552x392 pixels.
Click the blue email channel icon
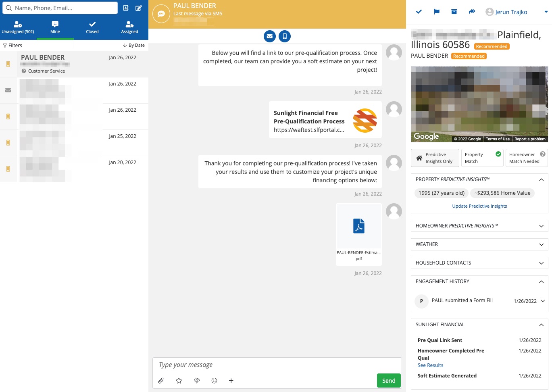270,36
